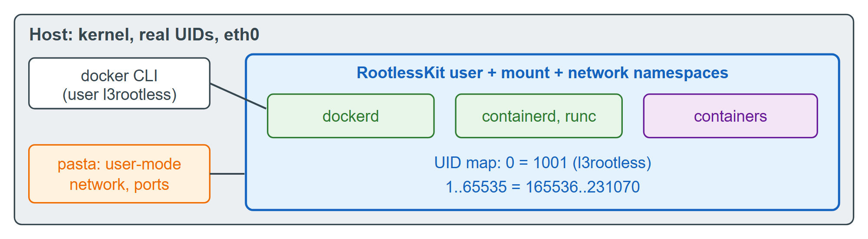Screen dimensions: 868x239
Task: Select the UID map: 0 = 1001 line
Action: 543,163
